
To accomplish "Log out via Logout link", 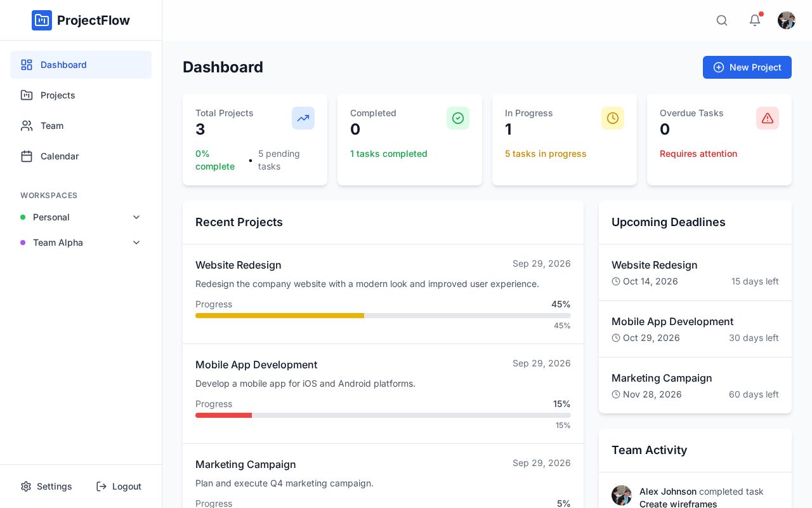I will coord(119,486).
